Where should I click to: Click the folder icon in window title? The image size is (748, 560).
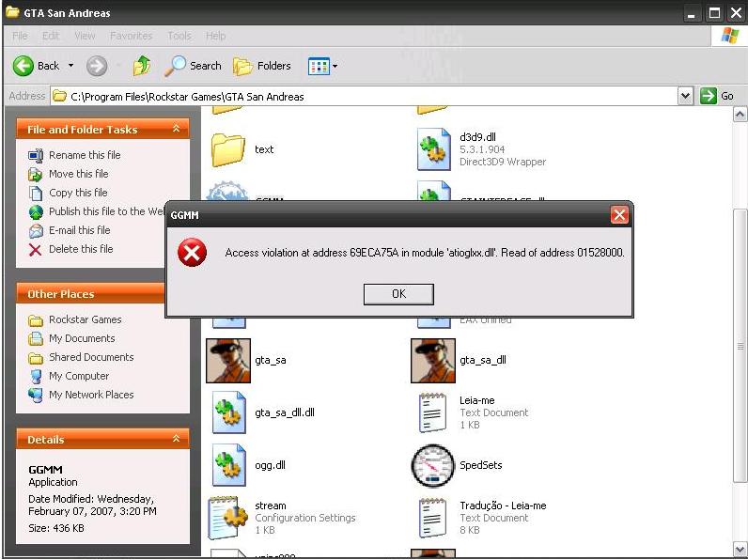[12, 11]
